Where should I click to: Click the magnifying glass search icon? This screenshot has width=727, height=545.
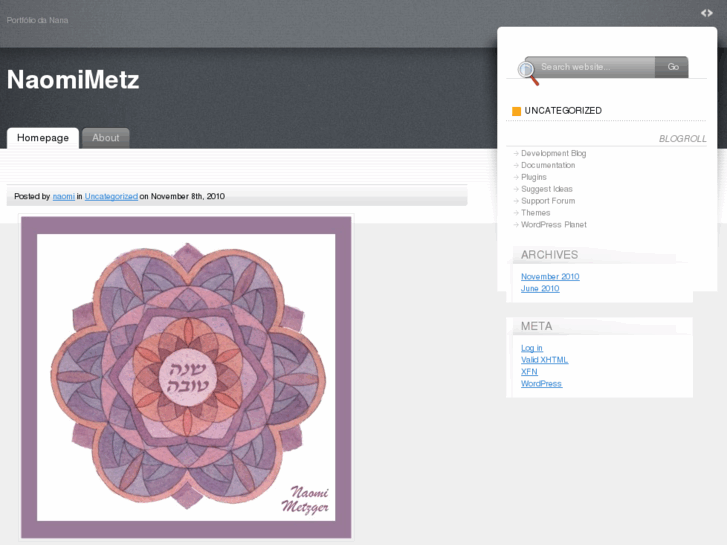click(x=527, y=72)
